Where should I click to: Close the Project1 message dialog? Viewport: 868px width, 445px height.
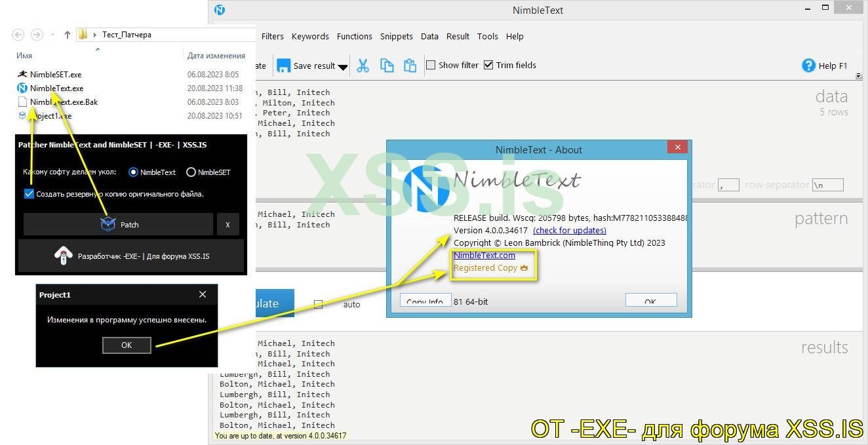tap(202, 295)
